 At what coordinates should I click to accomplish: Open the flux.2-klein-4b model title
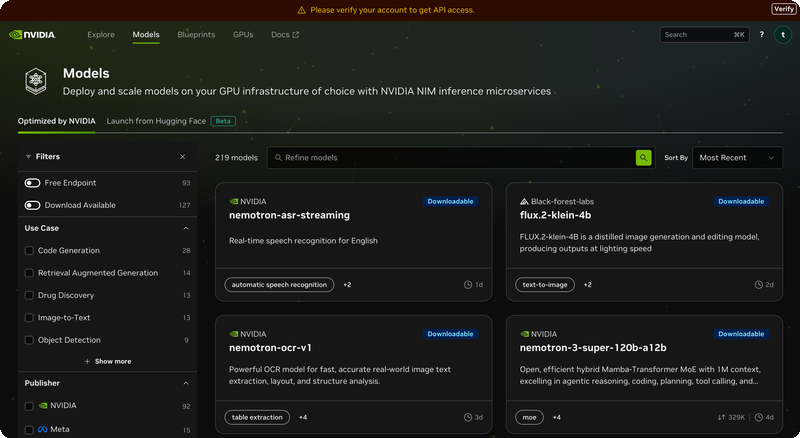pos(555,215)
